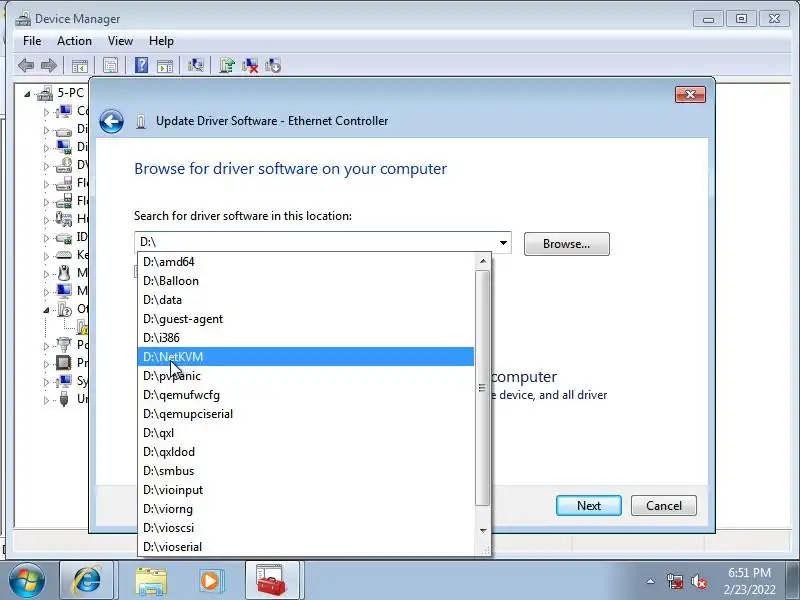Expand the IDE controllers tree node
Image resolution: width=800 pixels, height=600 pixels.
(46, 238)
